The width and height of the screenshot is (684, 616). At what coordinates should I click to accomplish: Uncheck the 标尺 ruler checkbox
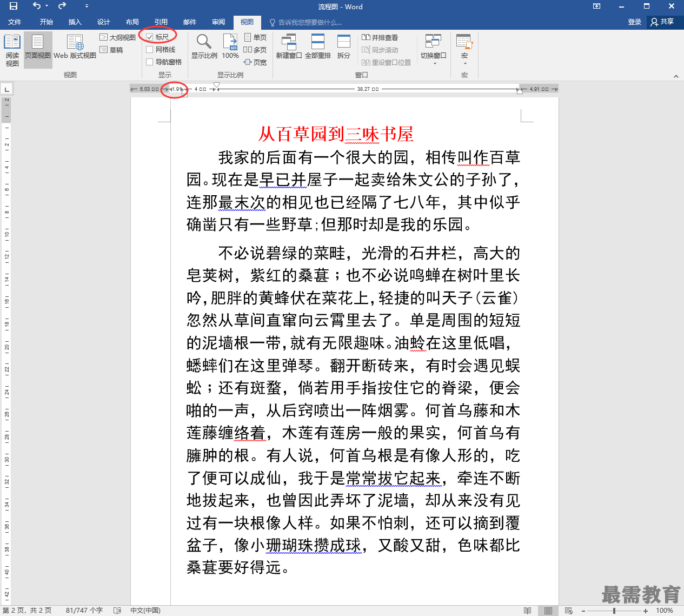point(150,37)
